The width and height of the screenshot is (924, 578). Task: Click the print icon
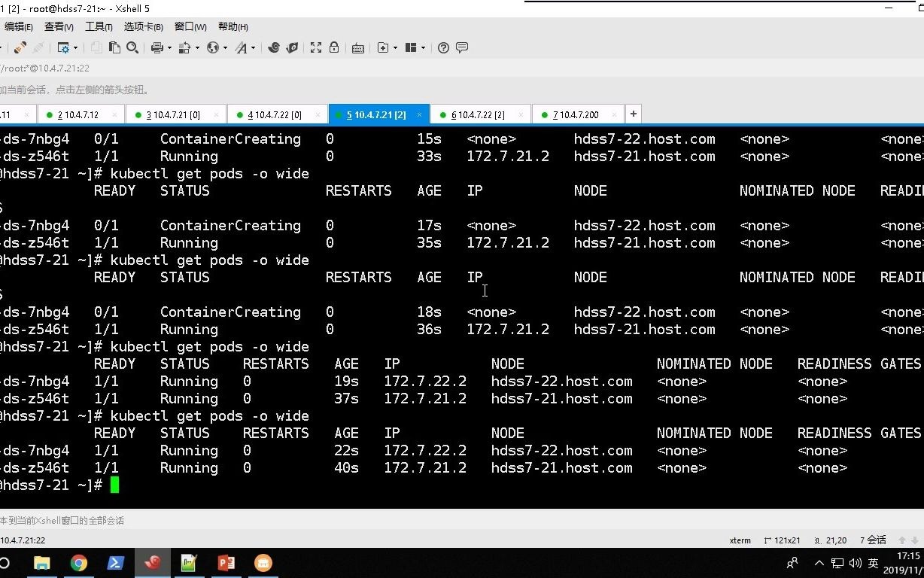coord(157,47)
